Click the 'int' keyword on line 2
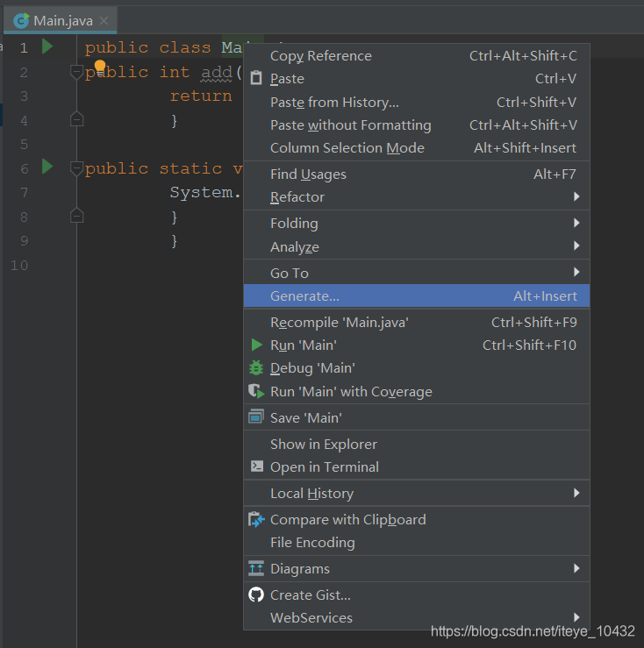The height and width of the screenshot is (648, 644). tap(175, 72)
